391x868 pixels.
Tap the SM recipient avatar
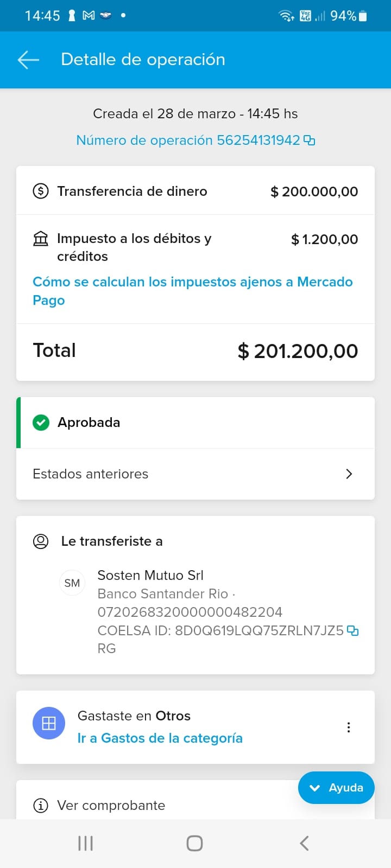tap(72, 583)
